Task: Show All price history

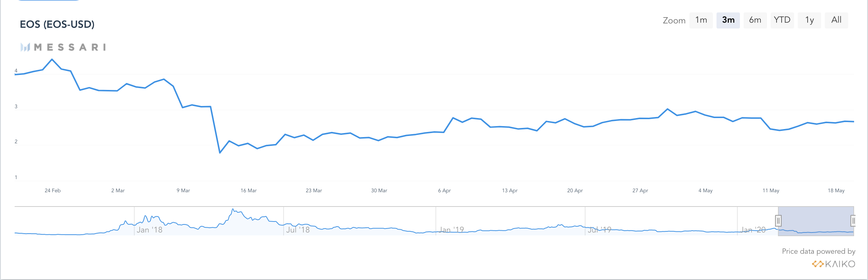Action: click(836, 20)
